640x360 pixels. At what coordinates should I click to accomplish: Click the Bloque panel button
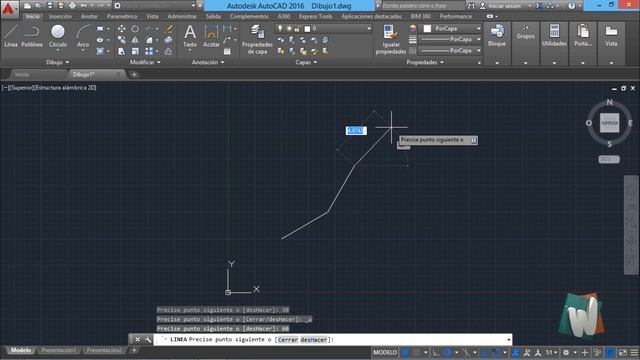[497, 36]
